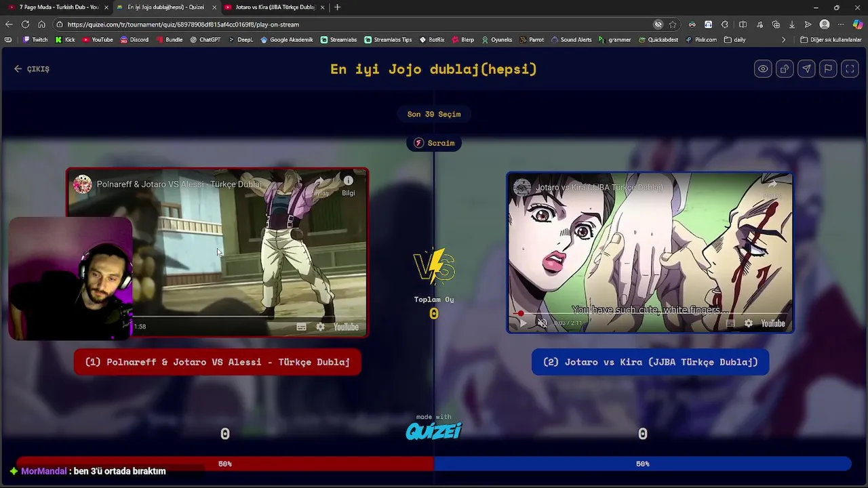Open ChatGPT bookmark
Viewport: 868px width, 488px height.
click(x=205, y=39)
